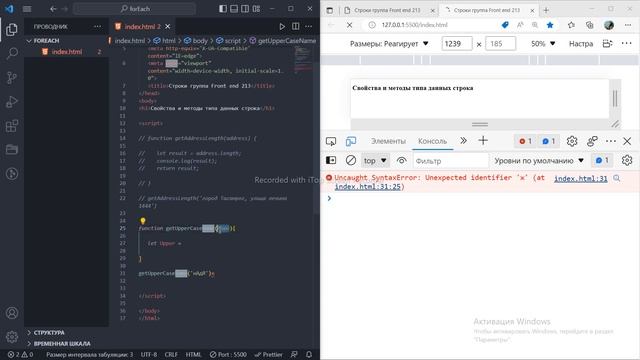Viewport: 640px width, 360px height.
Task: Go back in VS Code navigation
Action: tap(53, 9)
